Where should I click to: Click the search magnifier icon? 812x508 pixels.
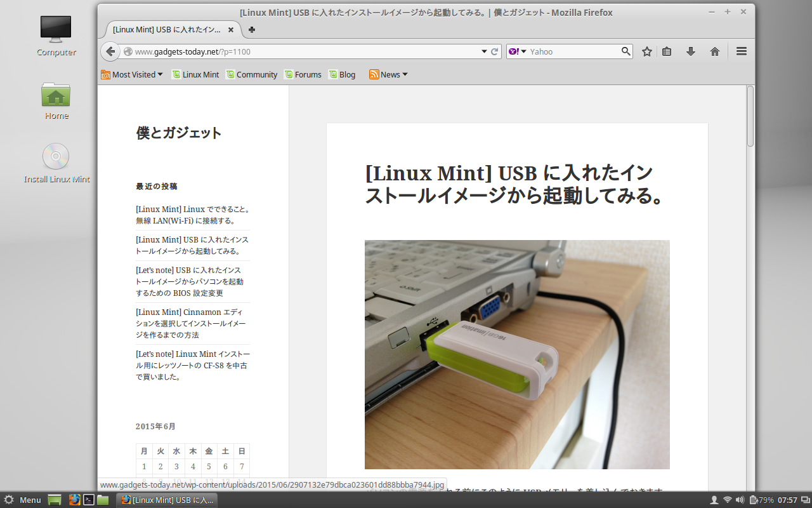click(x=625, y=51)
